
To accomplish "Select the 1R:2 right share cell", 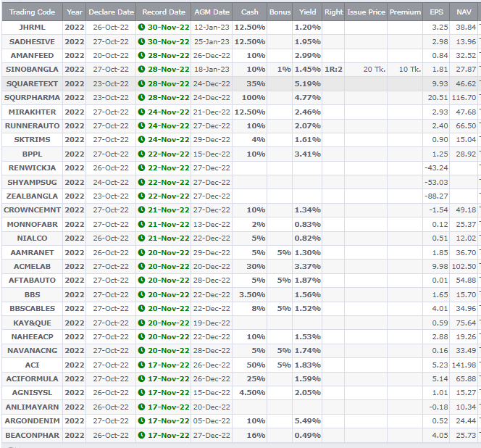I will click(x=333, y=70).
